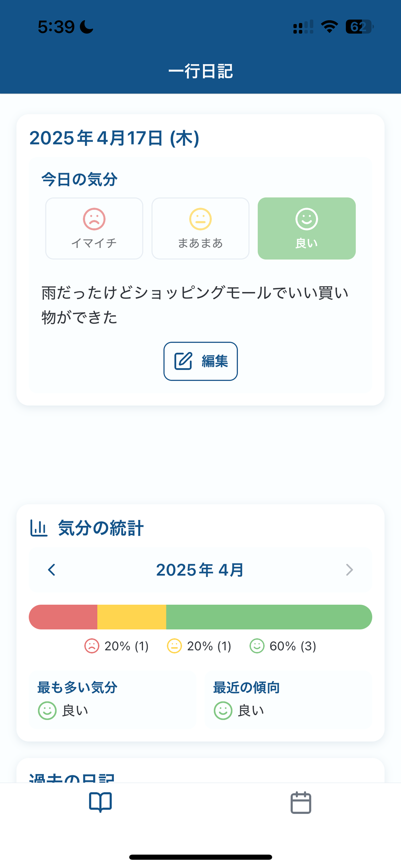Select the まあまあ mood option

200,228
